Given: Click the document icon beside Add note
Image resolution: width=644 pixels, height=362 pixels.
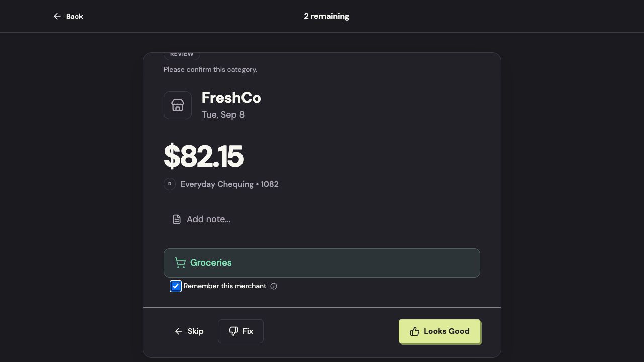Looking at the screenshot, I should point(177,219).
